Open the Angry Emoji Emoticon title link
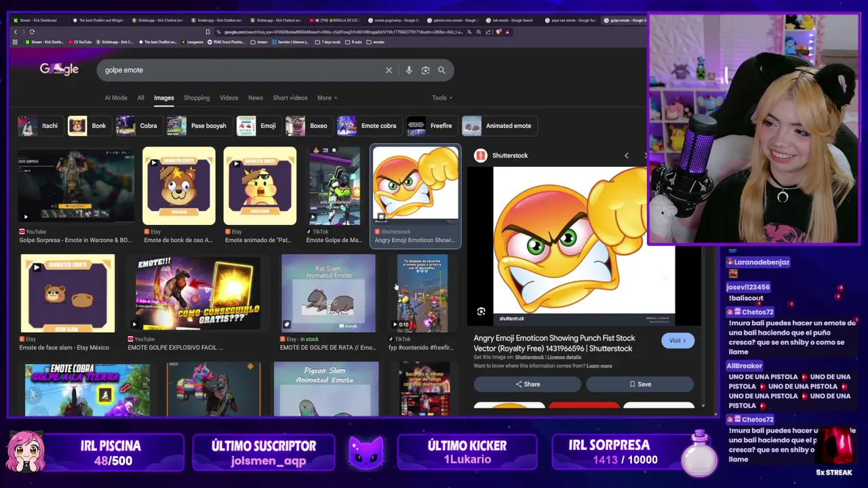 [554, 343]
